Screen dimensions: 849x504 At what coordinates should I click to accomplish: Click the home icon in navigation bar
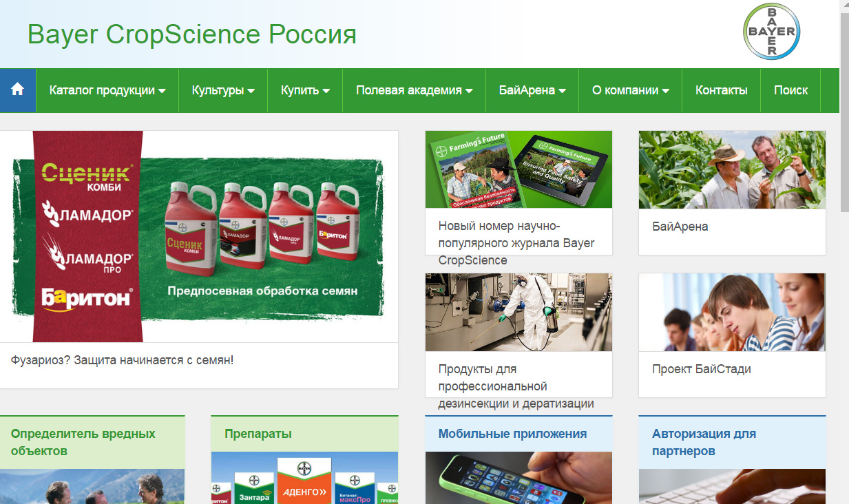click(17, 90)
